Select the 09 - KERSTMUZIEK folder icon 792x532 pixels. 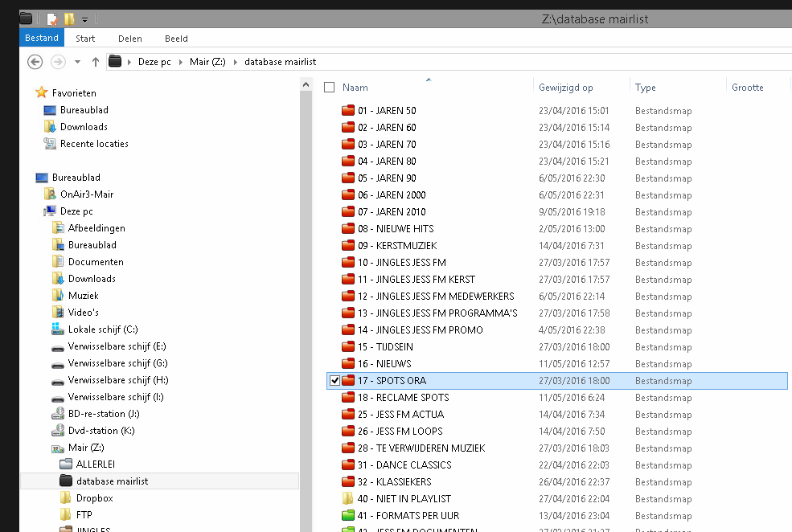coord(348,245)
